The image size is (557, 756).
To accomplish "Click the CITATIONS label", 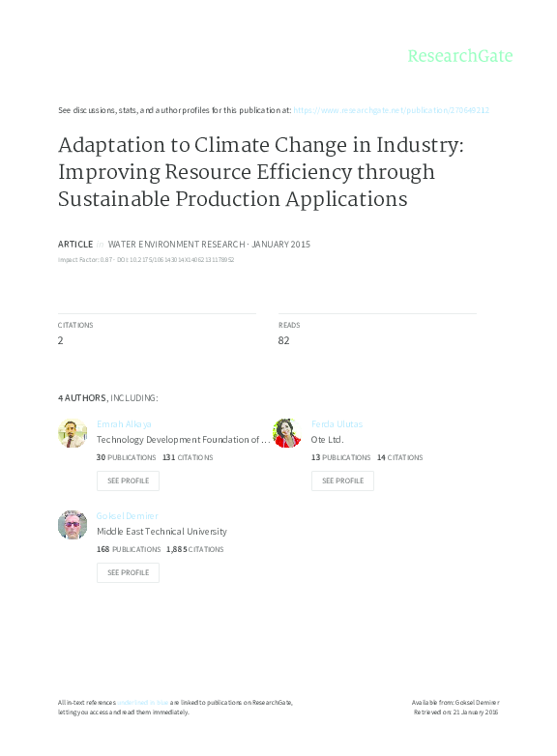I will pyautogui.click(x=75, y=326).
